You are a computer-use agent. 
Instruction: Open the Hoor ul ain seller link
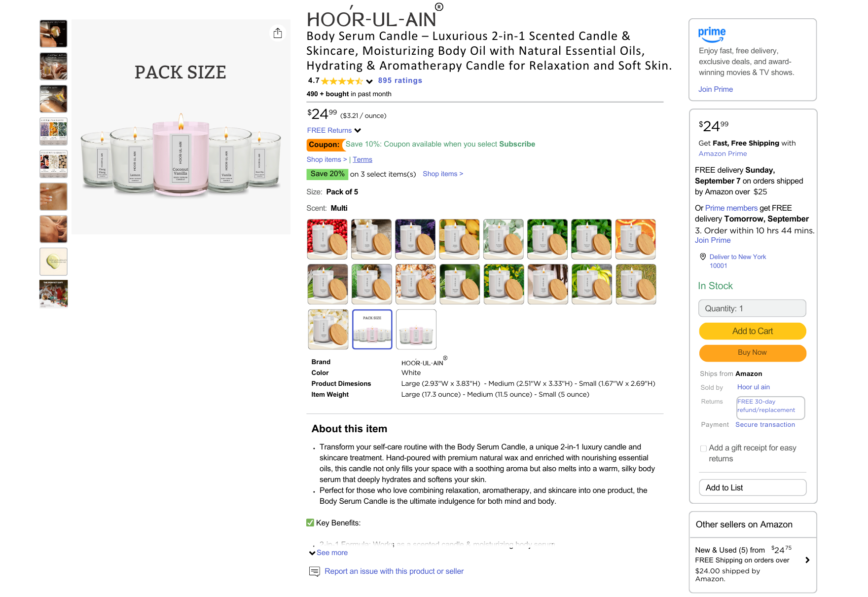coord(753,387)
